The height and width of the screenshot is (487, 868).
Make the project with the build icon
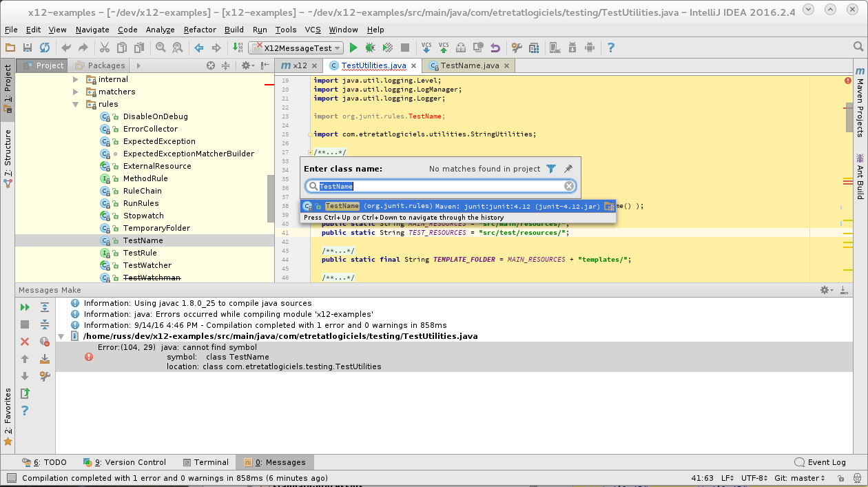(x=238, y=48)
